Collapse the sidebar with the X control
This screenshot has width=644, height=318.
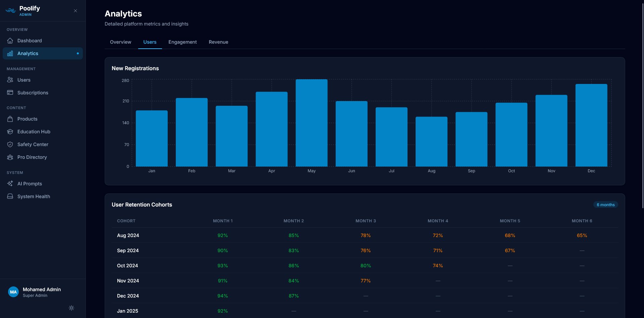point(75,10)
